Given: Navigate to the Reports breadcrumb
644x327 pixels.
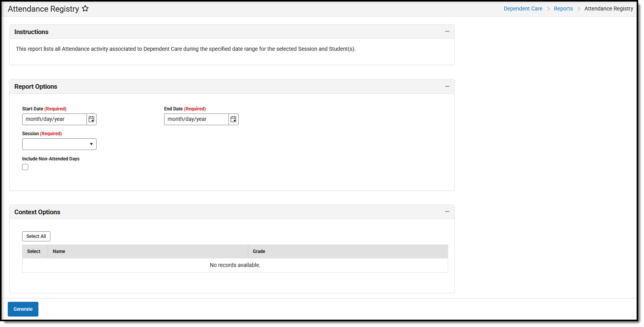Looking at the screenshot, I should pos(563,9).
